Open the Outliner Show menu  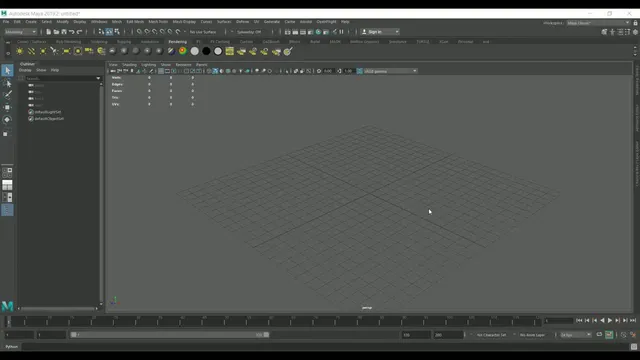point(41,70)
